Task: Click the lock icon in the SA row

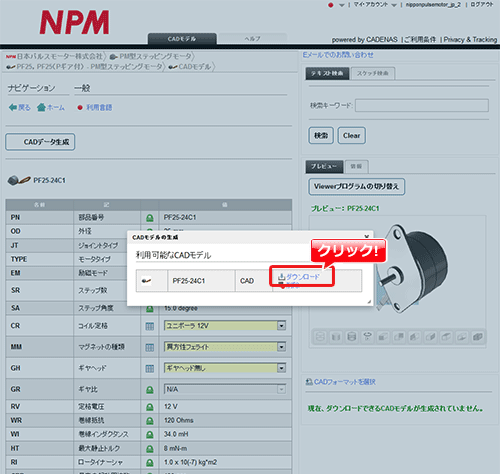Action: click(x=150, y=309)
